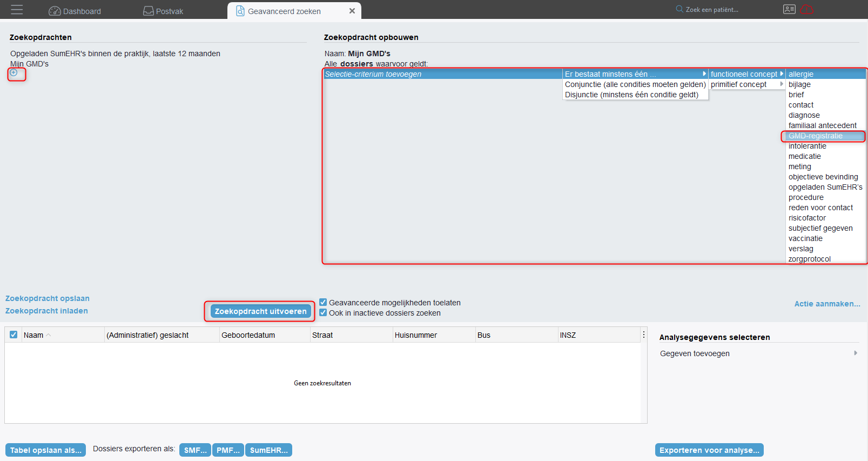The height and width of the screenshot is (461, 868).
Task: Click the patient search magnifier icon
Action: click(679, 9)
